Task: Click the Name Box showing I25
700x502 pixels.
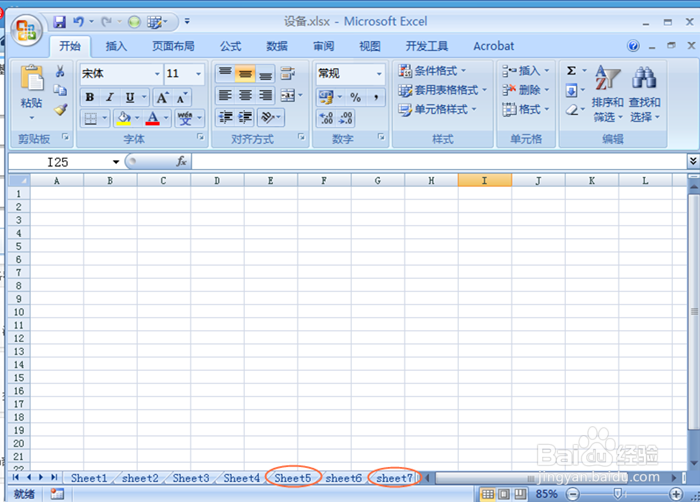Action: (x=58, y=162)
